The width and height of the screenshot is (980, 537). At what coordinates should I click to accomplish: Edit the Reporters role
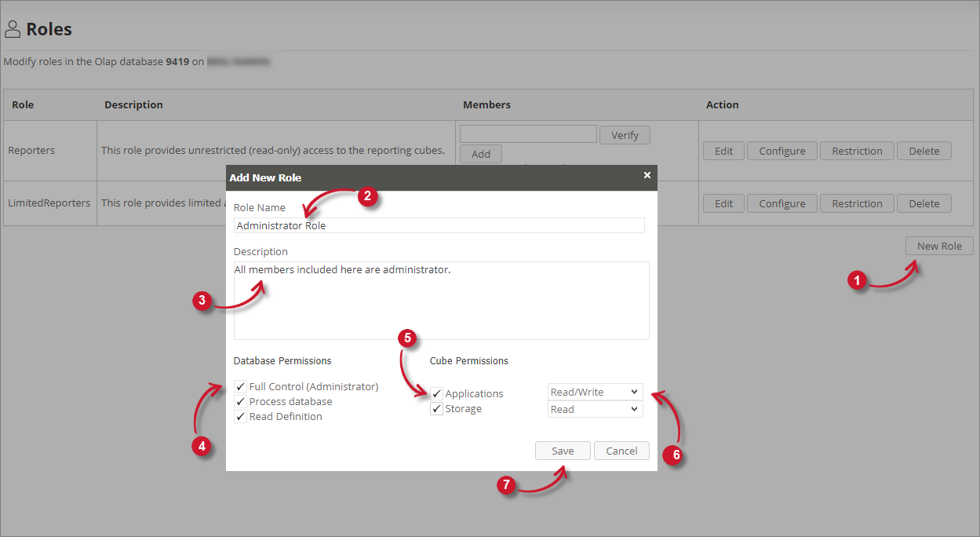point(723,151)
